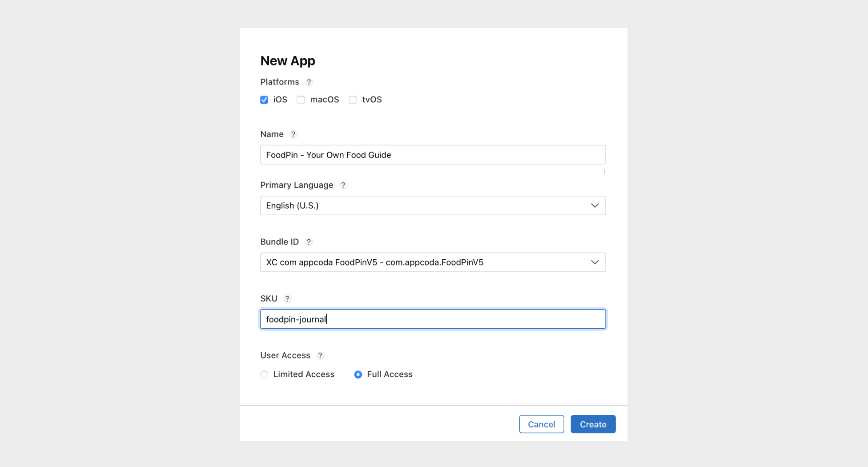868x467 pixels.
Task: Click the Primary Language dropdown chevron
Action: [x=595, y=205]
